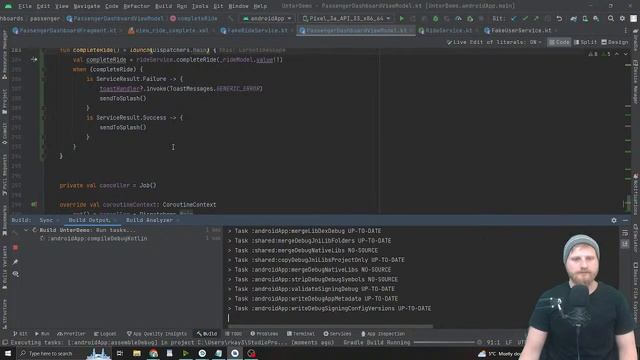Switch to FakeRideService.kt tab
Image resolution: width=640 pixels, height=360 pixels.
point(257,31)
